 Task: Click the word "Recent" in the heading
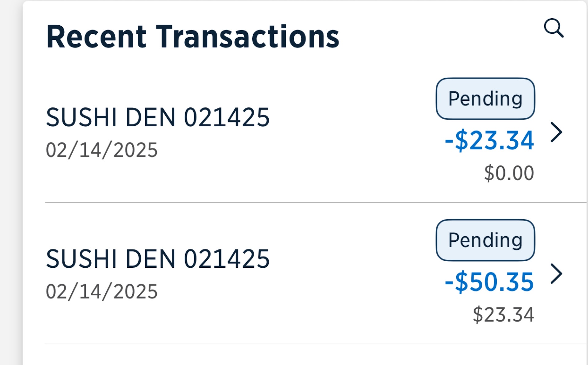tap(96, 37)
